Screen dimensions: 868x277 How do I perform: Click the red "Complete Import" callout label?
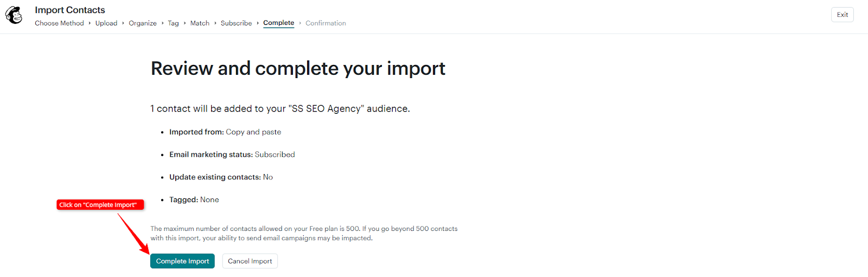click(100, 205)
